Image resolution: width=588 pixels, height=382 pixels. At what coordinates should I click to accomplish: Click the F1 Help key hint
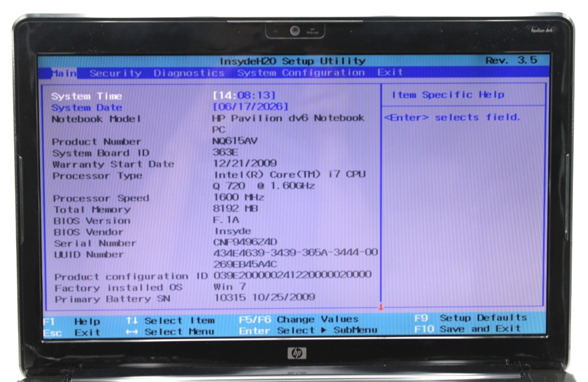coord(72,322)
